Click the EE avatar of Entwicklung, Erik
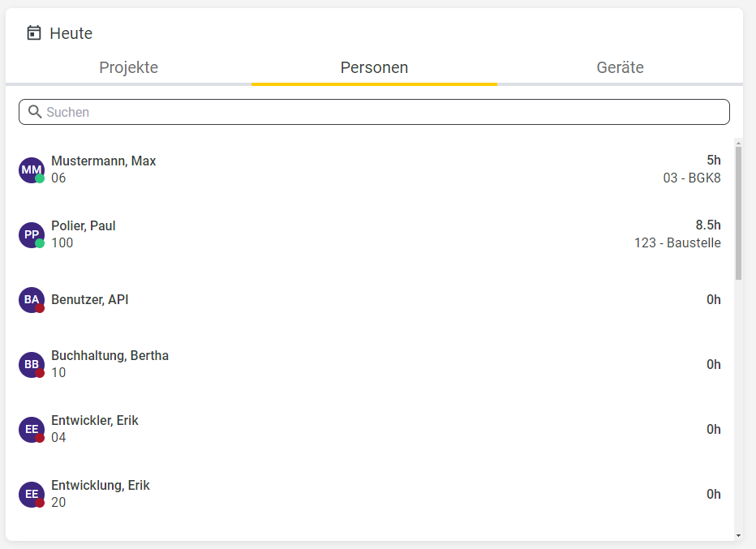This screenshot has width=756, height=549. (x=32, y=494)
